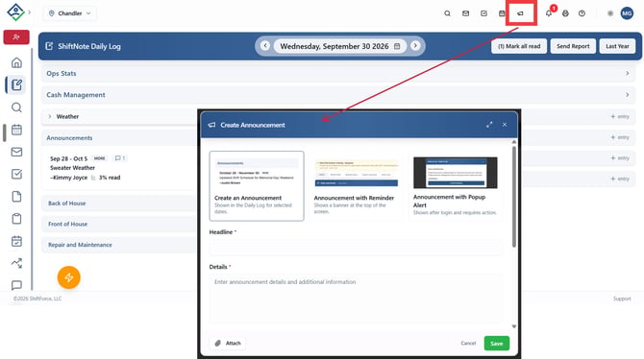The width and height of the screenshot is (644, 359).
Task: Open the Clipboard icon in sidebar
Action: point(16,219)
